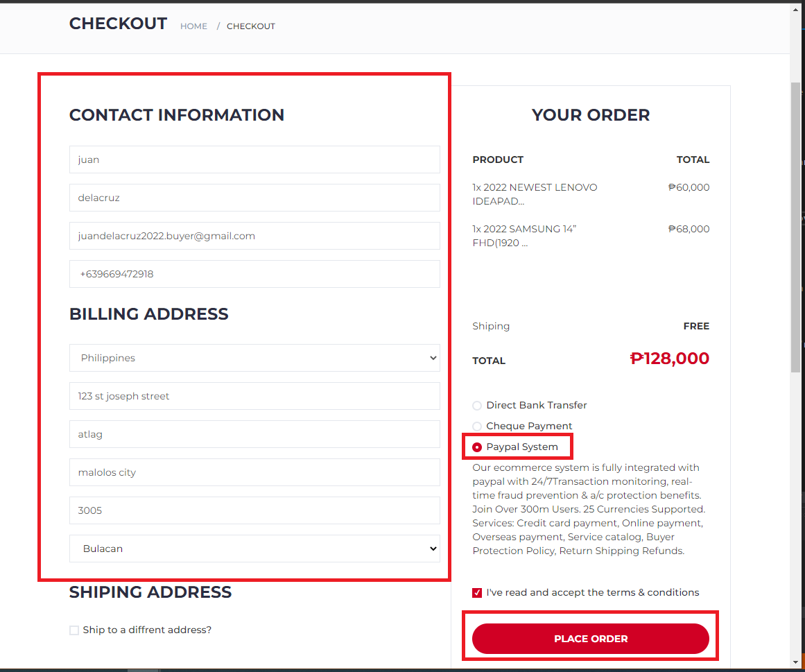Select the email address input field
Image resolution: width=805 pixels, height=672 pixels.
pyautogui.click(x=254, y=236)
